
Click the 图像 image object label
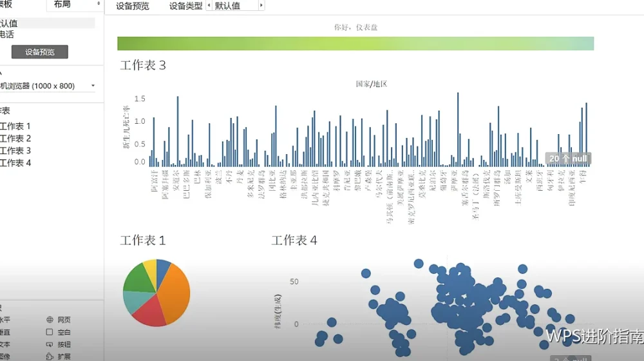(x=5, y=356)
